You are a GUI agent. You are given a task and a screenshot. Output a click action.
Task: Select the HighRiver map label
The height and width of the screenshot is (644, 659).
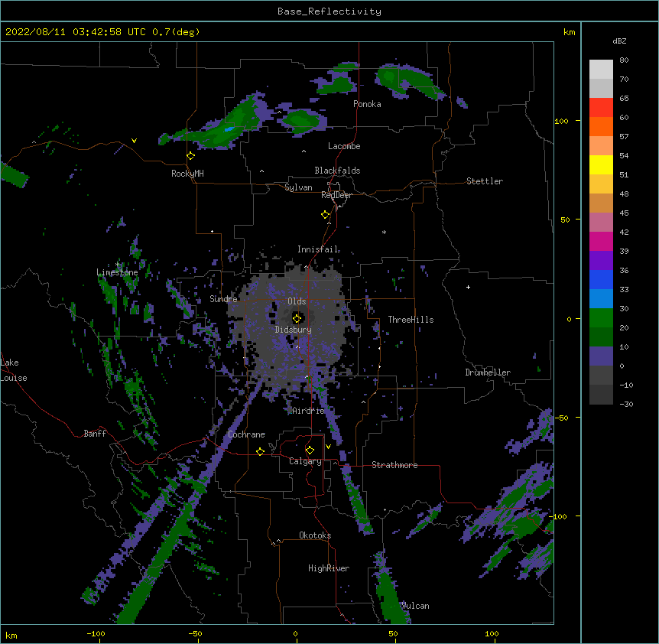coord(329,568)
